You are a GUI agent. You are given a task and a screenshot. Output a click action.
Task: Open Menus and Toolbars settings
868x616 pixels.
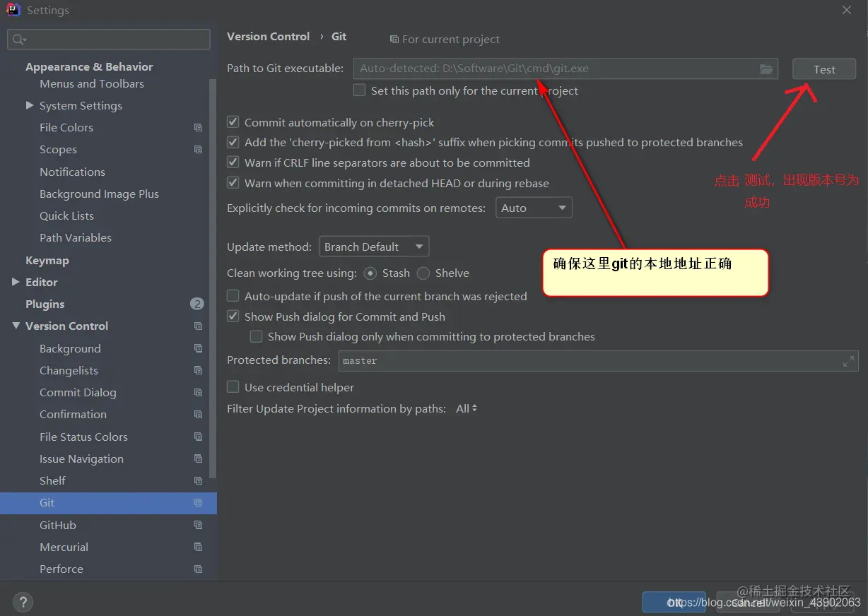[x=92, y=83]
